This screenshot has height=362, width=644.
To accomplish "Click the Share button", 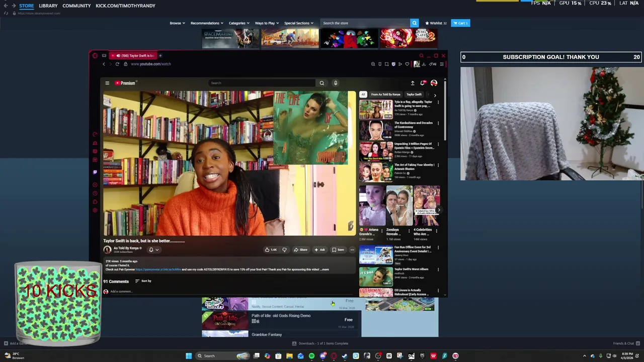I will [x=300, y=249].
